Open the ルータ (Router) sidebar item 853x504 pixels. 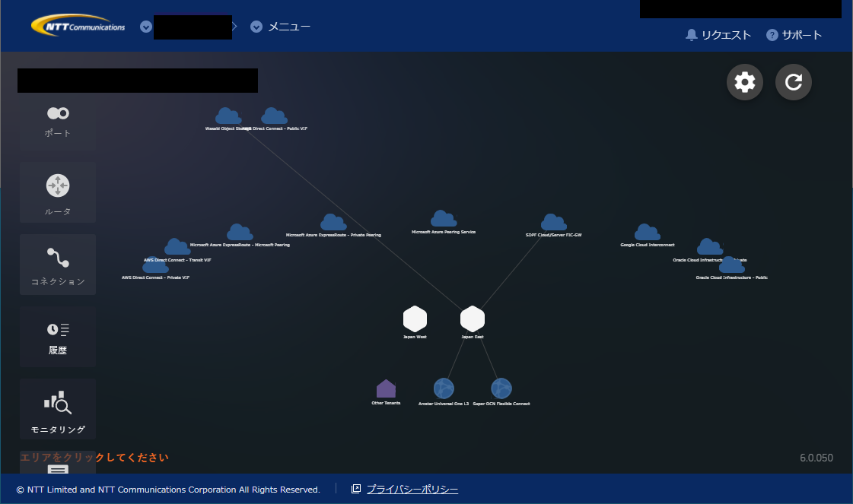[58, 192]
